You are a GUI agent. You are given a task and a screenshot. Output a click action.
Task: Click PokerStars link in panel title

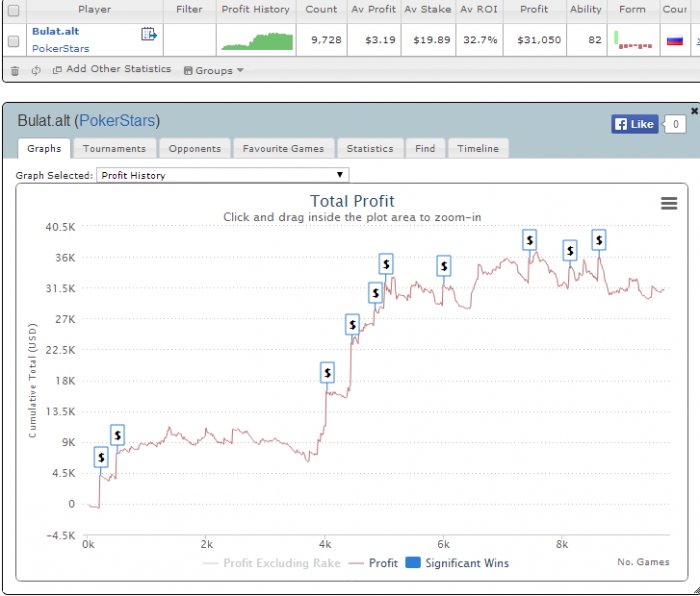click(117, 121)
